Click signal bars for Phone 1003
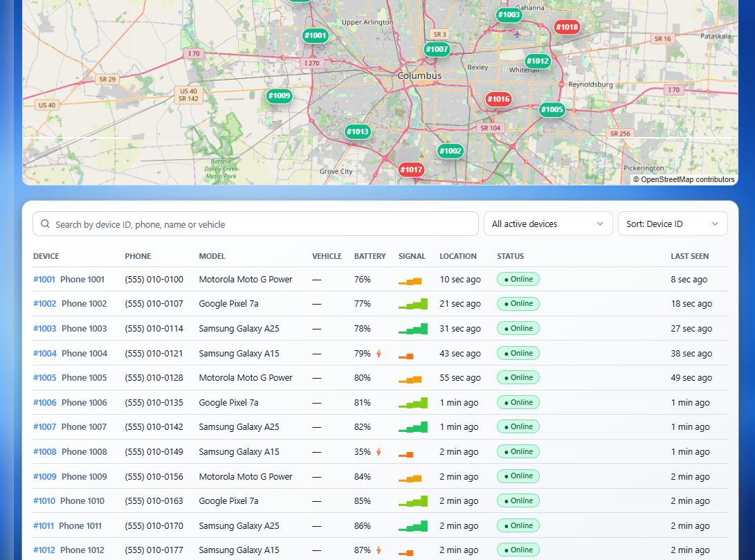 tap(413, 329)
